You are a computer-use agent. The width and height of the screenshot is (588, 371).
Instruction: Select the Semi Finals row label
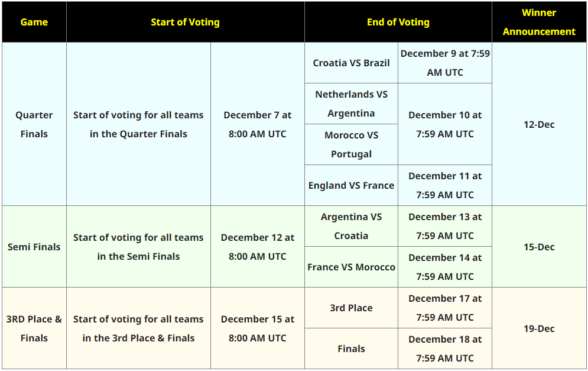pos(34,247)
